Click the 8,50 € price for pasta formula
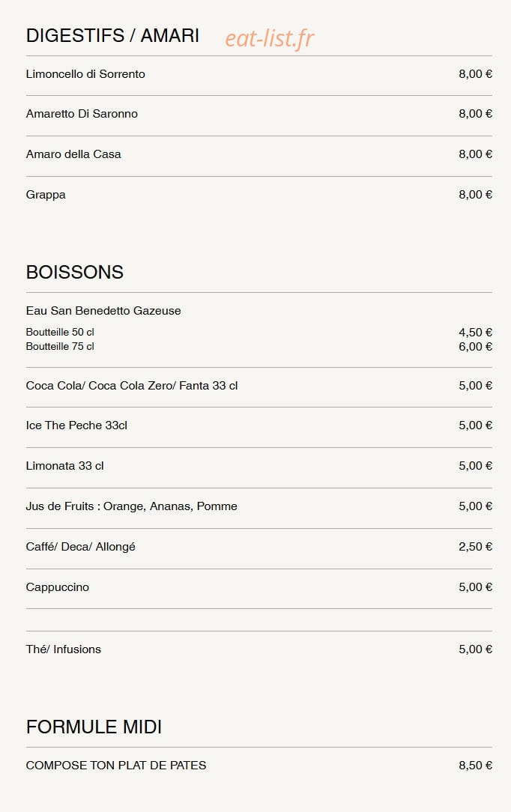 pos(475,766)
